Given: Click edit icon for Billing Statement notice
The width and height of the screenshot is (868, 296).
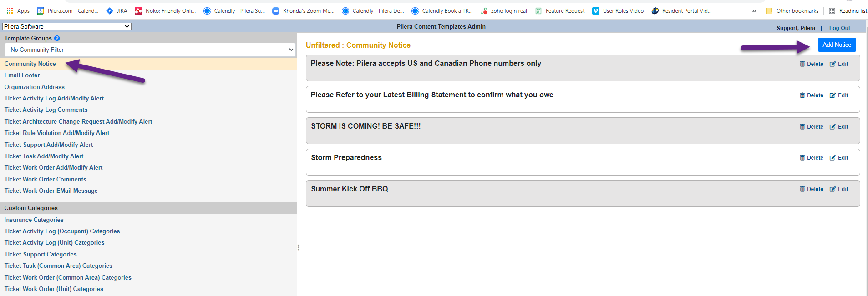Looking at the screenshot, I should [832, 95].
